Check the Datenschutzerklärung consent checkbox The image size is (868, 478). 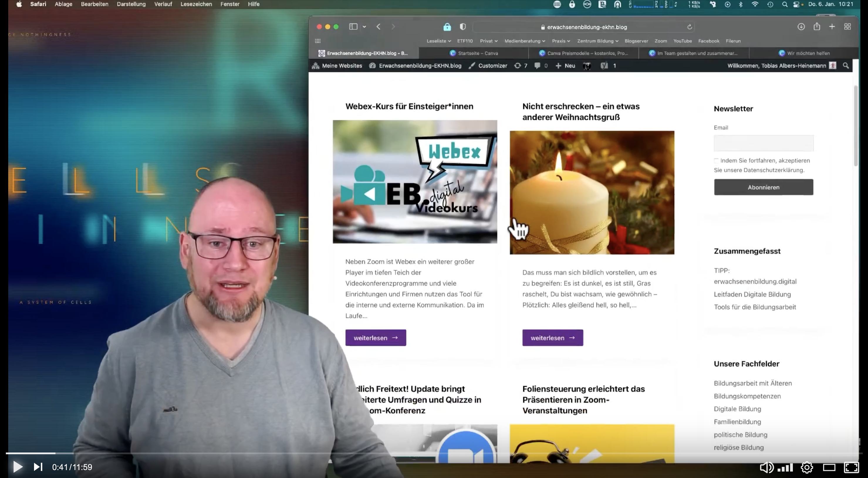tap(716, 161)
